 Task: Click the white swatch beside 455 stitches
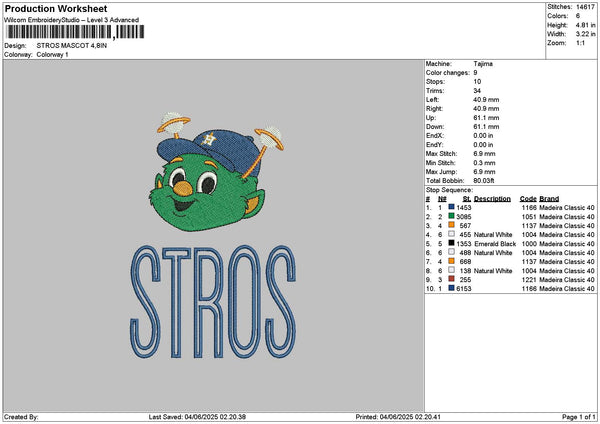[452, 234]
